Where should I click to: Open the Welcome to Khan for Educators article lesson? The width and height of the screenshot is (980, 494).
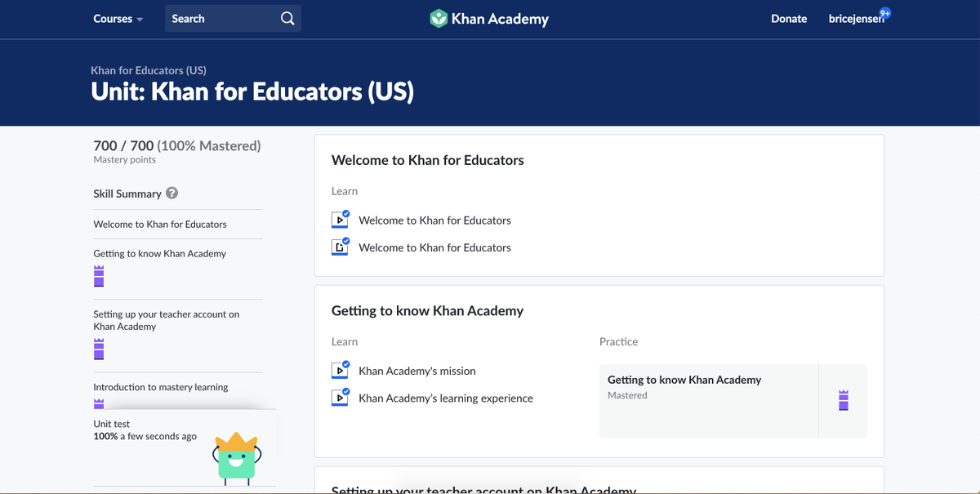click(434, 247)
